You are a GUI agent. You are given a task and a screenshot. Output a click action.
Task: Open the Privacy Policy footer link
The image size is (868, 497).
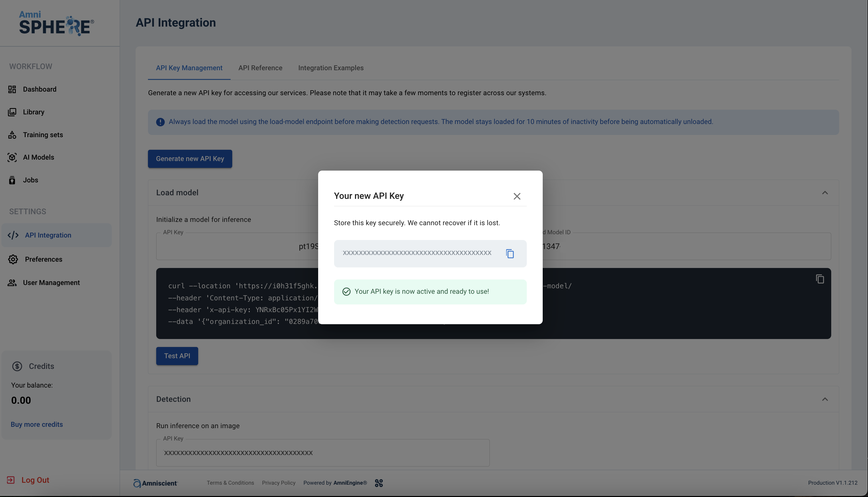pyautogui.click(x=278, y=483)
